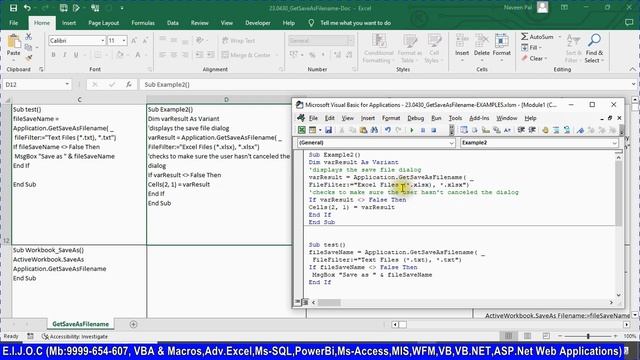Open the (General) object dropdown in VBA

click(451, 143)
